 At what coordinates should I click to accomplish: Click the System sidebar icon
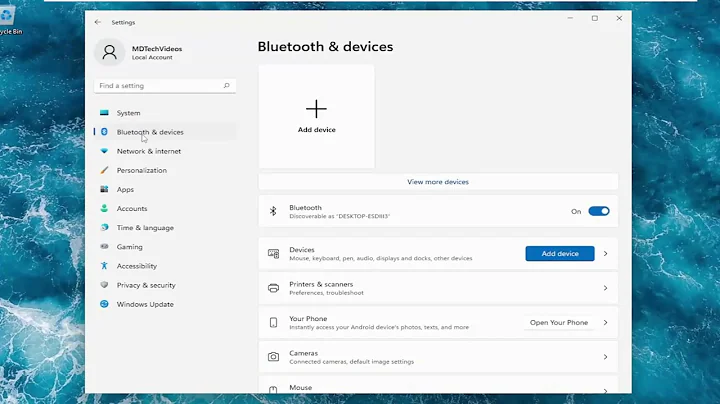[x=104, y=112]
